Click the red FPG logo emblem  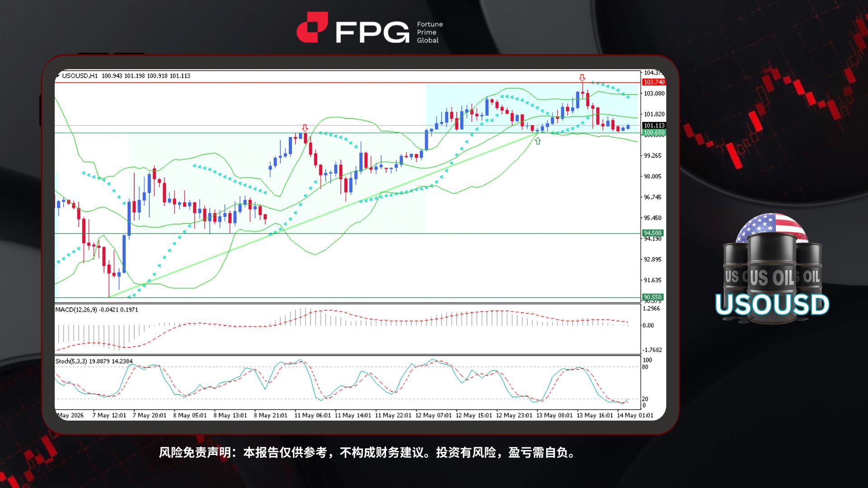[x=312, y=27]
